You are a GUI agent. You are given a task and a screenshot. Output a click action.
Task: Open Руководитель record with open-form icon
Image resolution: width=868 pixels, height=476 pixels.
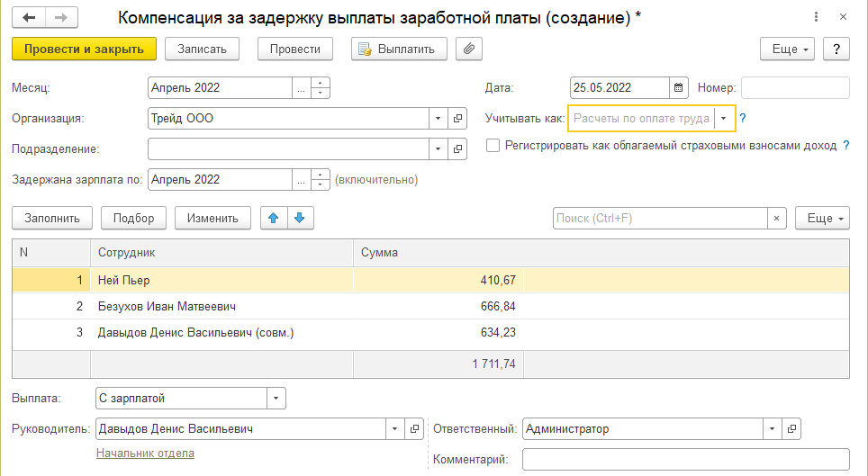[413, 429]
